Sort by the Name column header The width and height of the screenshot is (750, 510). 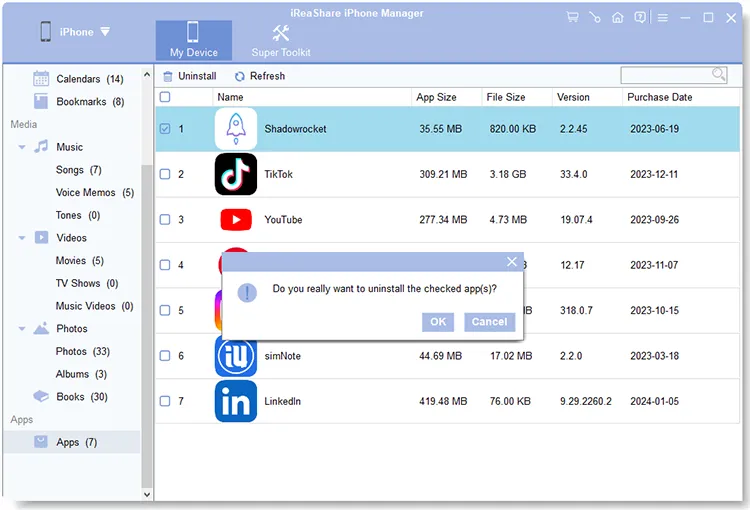tap(230, 97)
